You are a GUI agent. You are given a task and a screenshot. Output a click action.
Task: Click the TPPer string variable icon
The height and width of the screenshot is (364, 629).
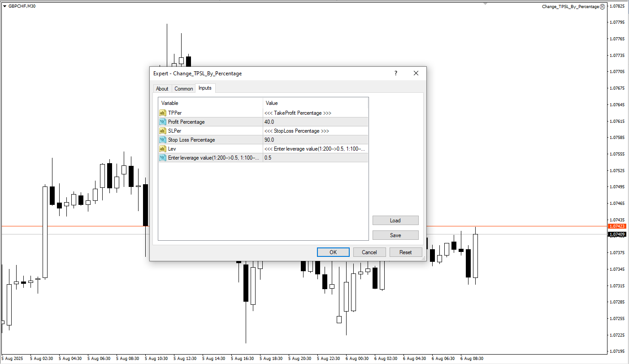163,113
